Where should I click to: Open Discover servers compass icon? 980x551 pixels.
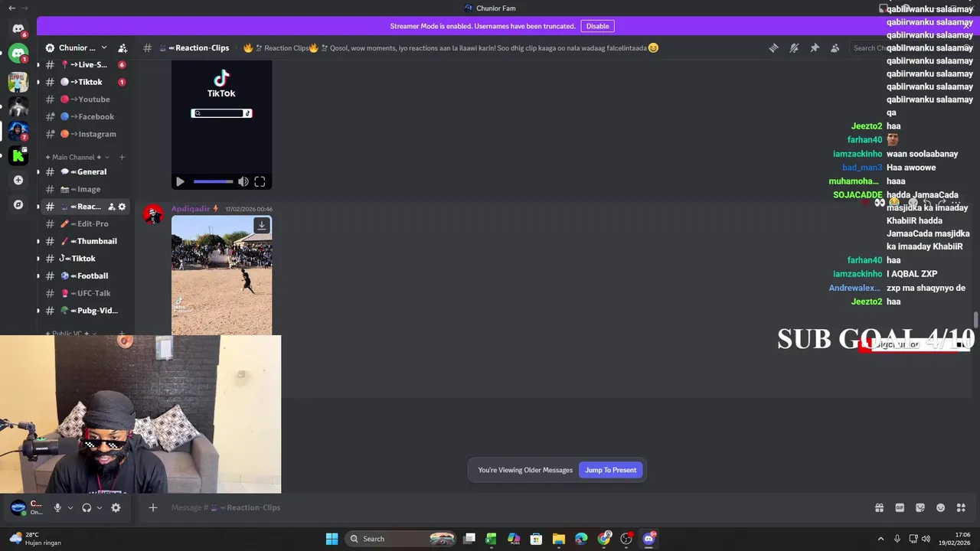point(18,204)
